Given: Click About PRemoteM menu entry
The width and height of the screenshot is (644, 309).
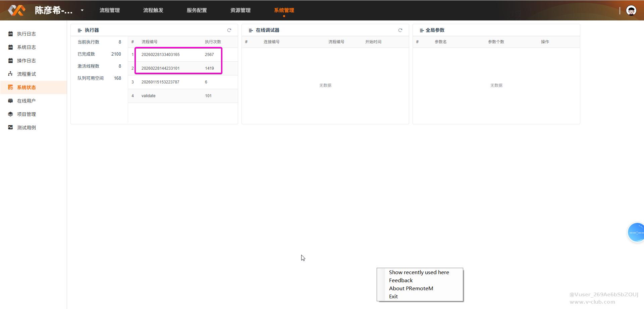Looking at the screenshot, I should tap(411, 289).
